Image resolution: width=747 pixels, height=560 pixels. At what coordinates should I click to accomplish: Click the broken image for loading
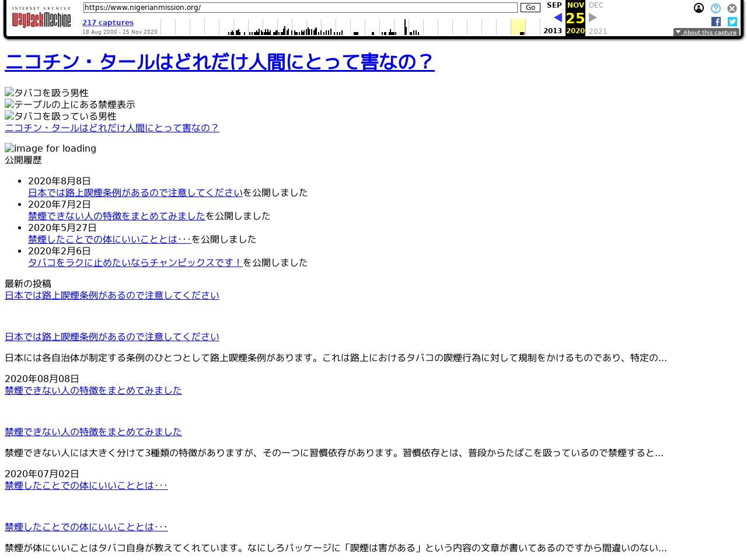(50, 148)
